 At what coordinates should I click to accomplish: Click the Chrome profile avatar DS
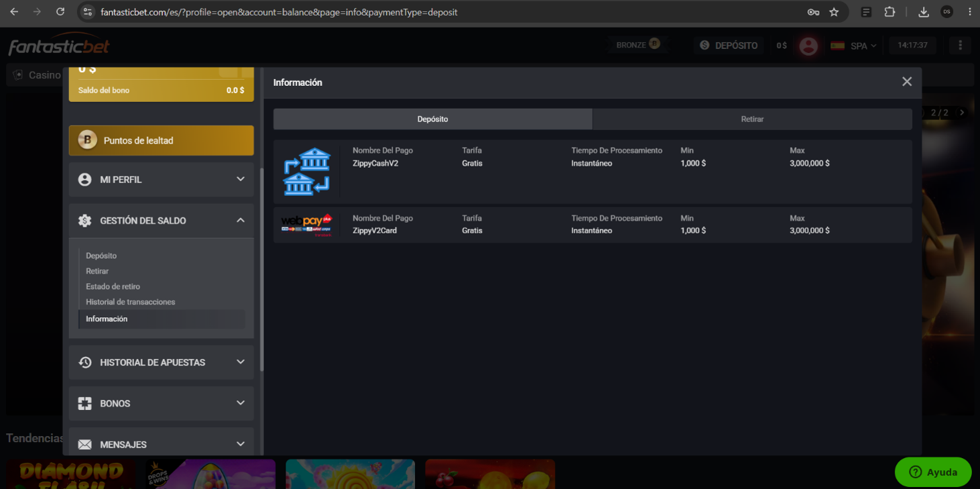tap(946, 12)
